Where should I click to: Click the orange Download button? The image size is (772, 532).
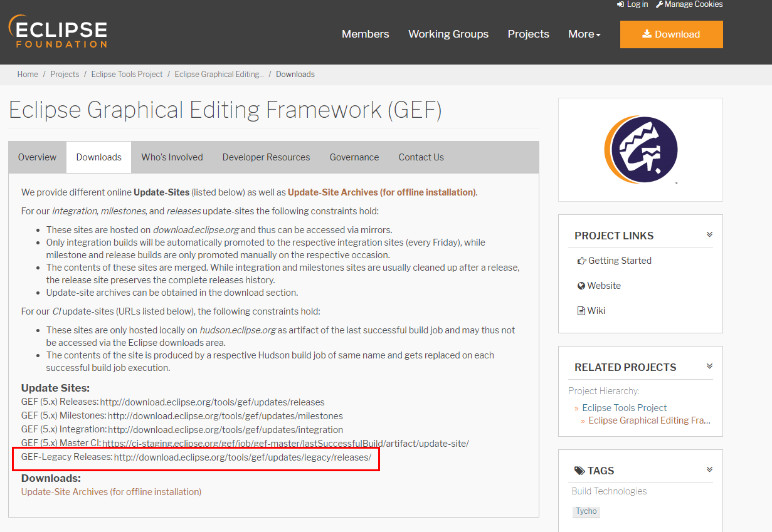click(672, 34)
